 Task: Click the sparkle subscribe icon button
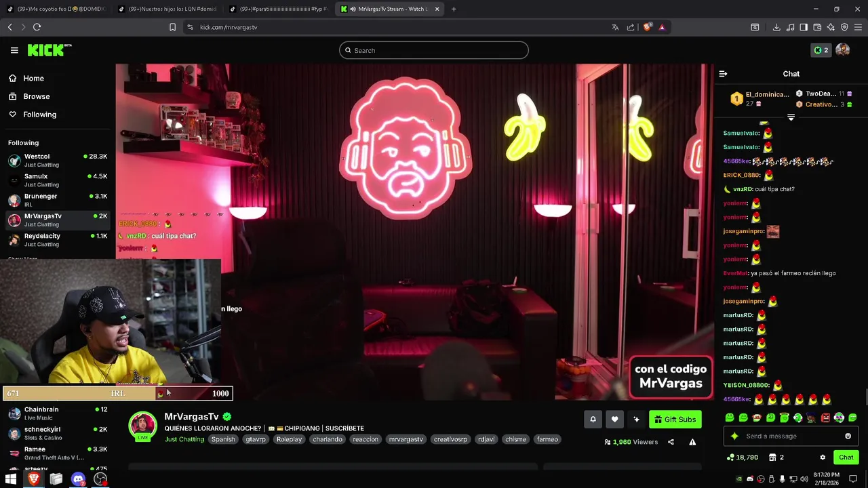(x=636, y=420)
